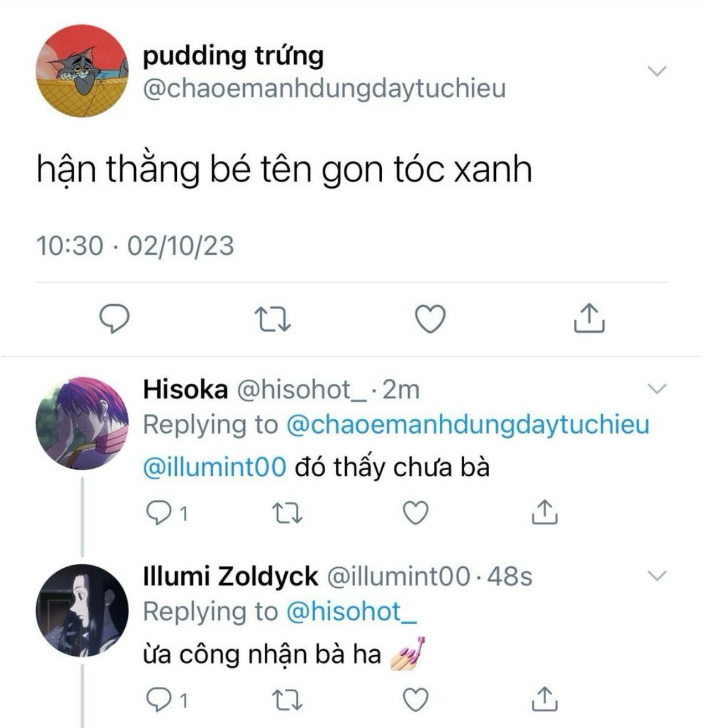Reply to Illumi Zoldyck's tweet
This screenshot has width=714, height=728.
coord(167,700)
